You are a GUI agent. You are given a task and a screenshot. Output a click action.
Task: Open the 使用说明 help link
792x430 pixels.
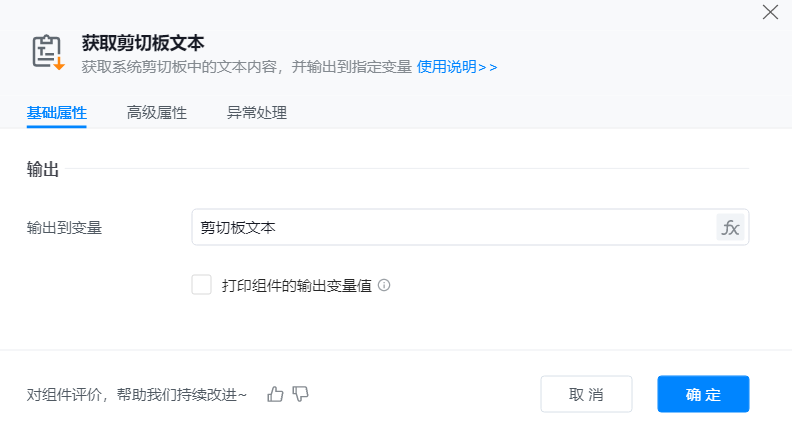click(x=456, y=67)
